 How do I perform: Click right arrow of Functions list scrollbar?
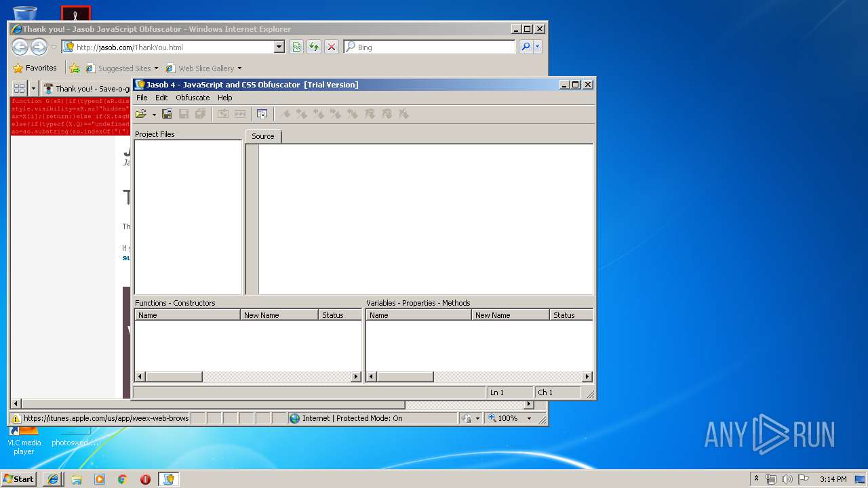click(356, 377)
